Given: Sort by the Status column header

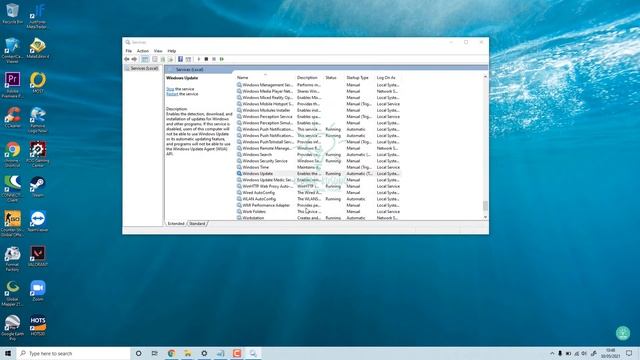Looking at the screenshot, I should pos(334,78).
